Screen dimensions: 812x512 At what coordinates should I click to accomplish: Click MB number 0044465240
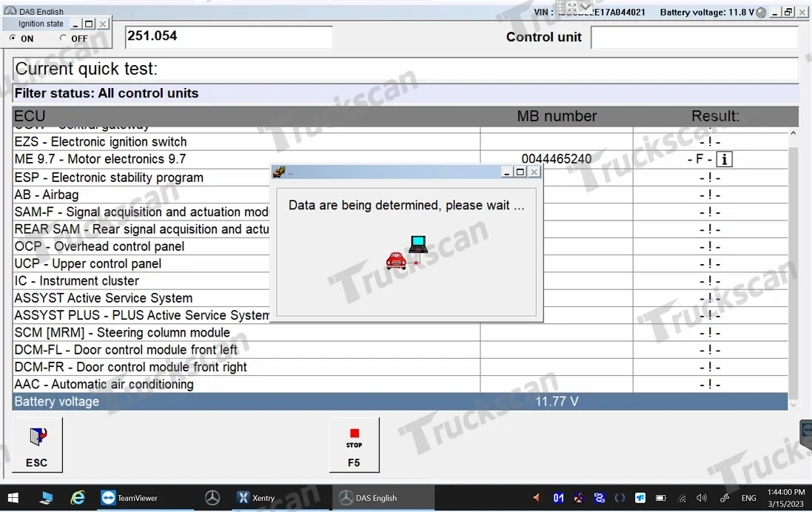(556, 159)
